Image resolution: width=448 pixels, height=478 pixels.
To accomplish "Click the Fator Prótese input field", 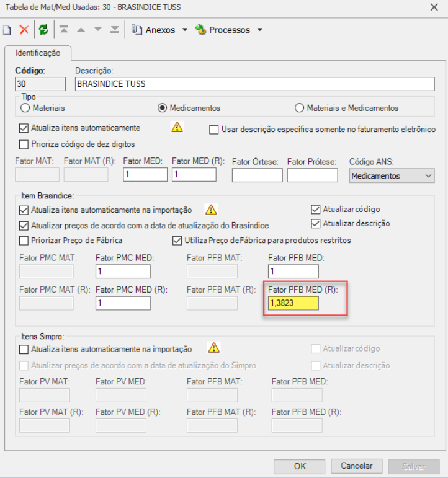I will (313, 175).
